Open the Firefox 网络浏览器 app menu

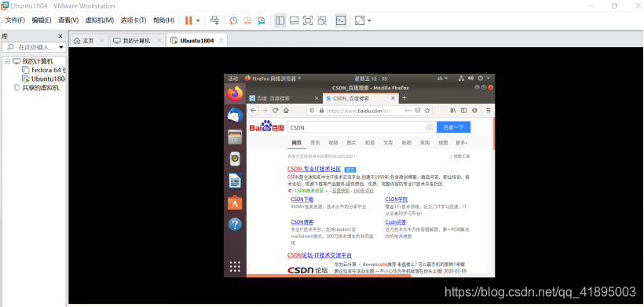pyautogui.click(x=273, y=78)
